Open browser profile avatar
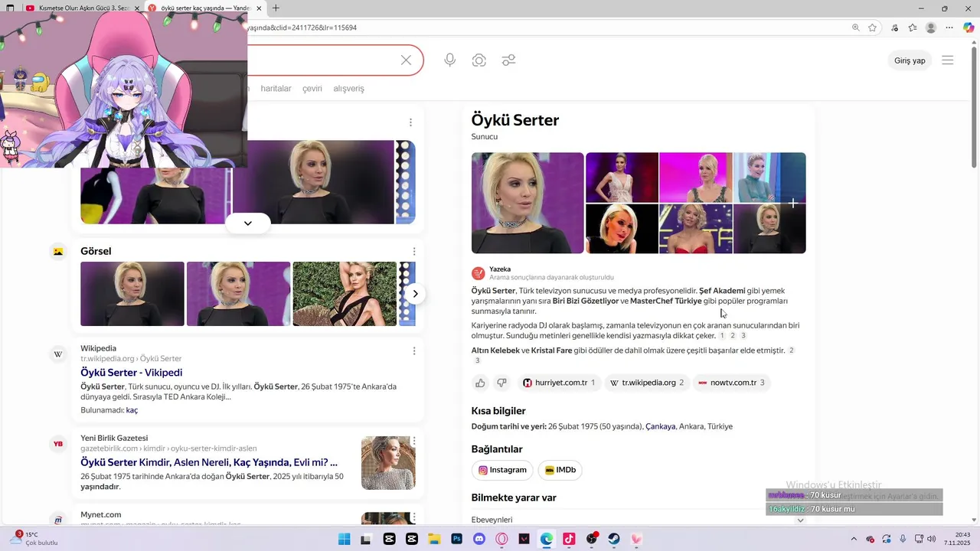This screenshot has height=551, width=980. click(931, 28)
